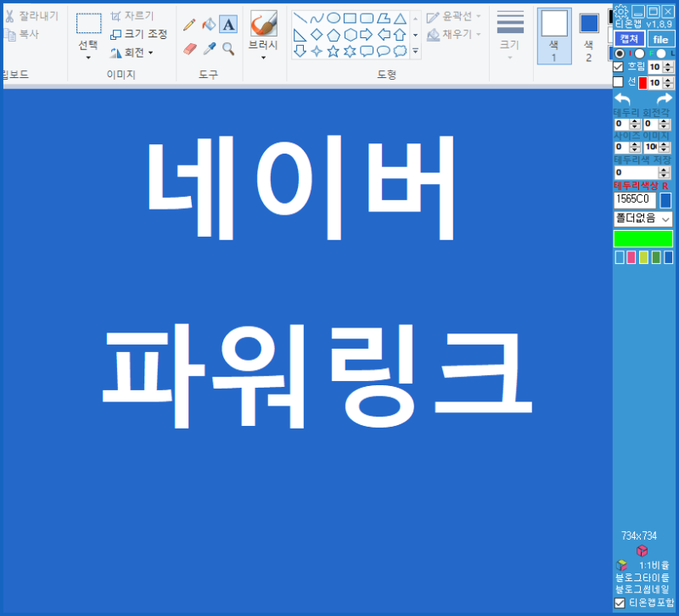Select the Text tool marked A
The width and height of the screenshot is (679, 616).
click(x=228, y=25)
